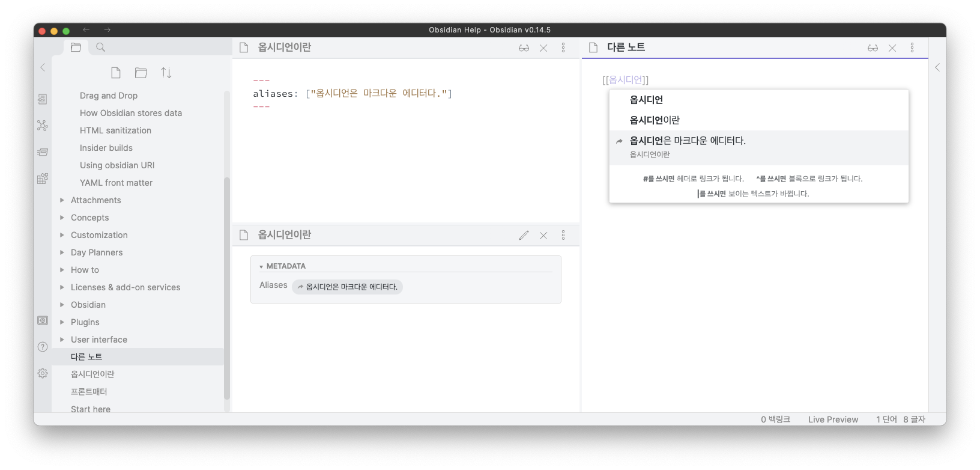Toggle reading view in top 옵시디언이란 pane
Viewport: 980px width, 470px height.
(x=524, y=48)
